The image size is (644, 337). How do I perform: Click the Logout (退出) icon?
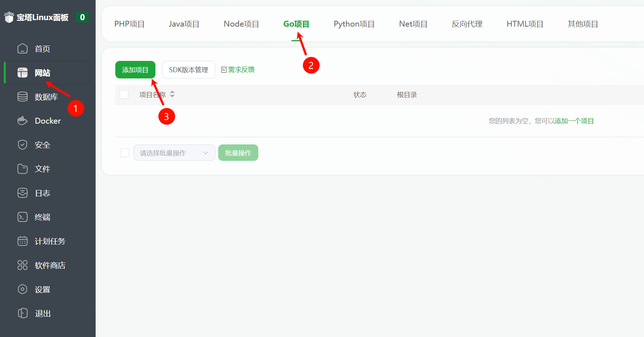[x=23, y=313]
